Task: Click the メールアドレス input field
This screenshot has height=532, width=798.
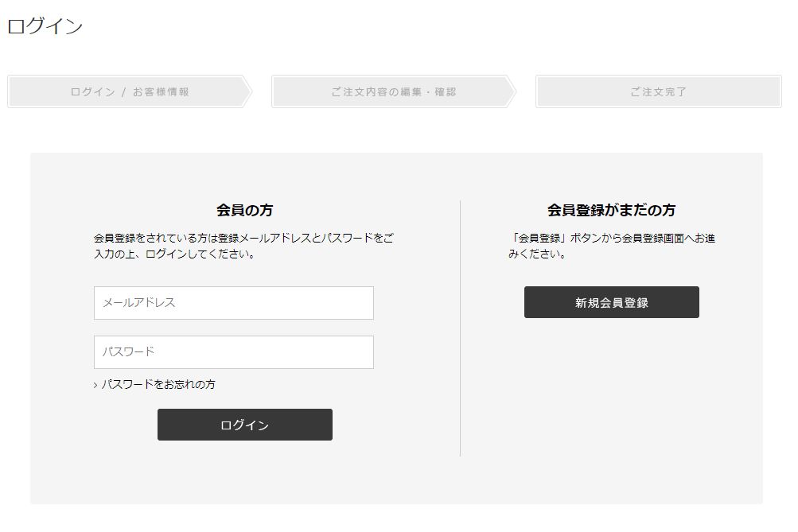Action: click(x=234, y=303)
